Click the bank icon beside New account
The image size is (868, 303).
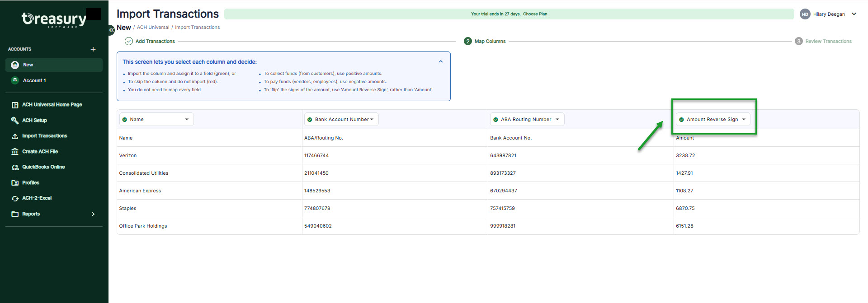click(x=15, y=65)
